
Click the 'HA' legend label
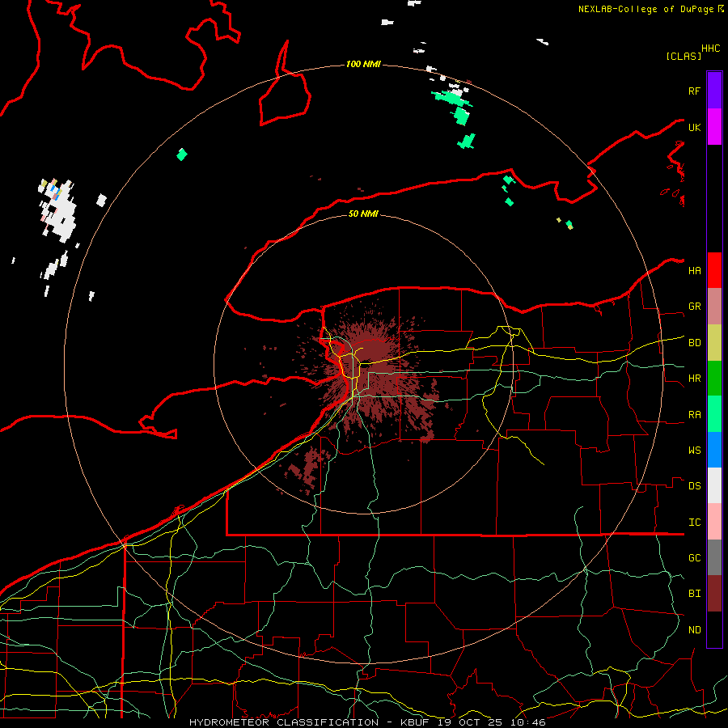click(x=694, y=270)
